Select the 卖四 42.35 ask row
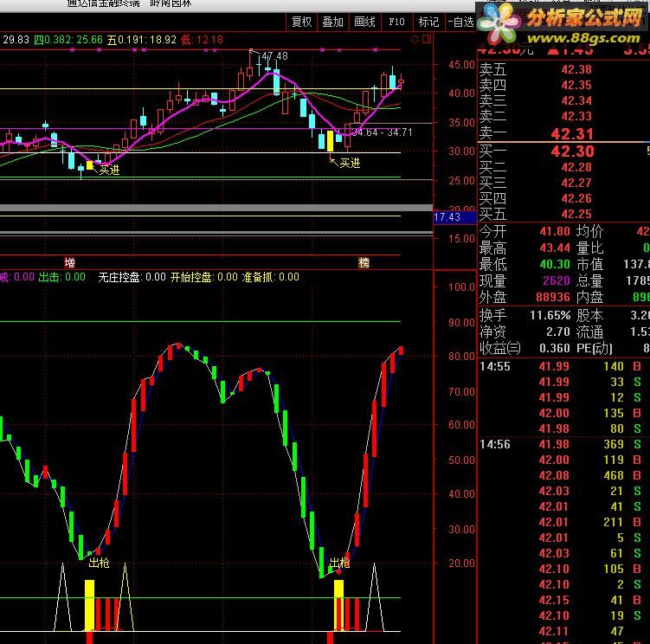The height and width of the screenshot is (644, 650). (563, 86)
